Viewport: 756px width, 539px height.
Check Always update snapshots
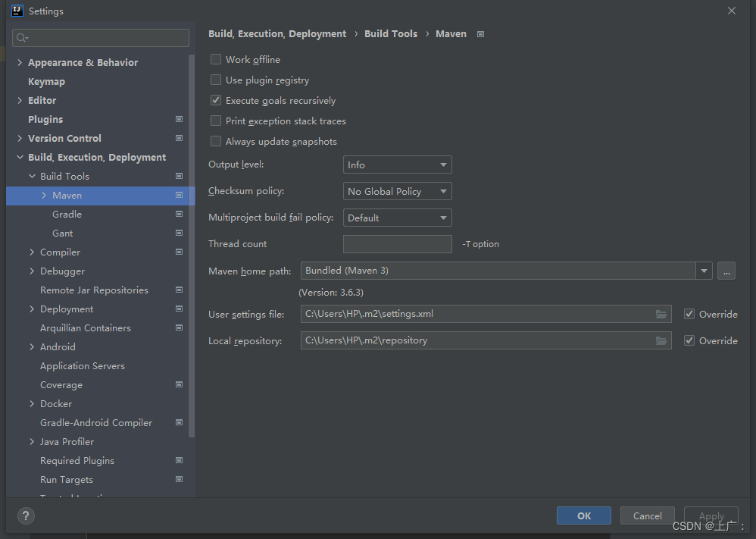pos(216,142)
